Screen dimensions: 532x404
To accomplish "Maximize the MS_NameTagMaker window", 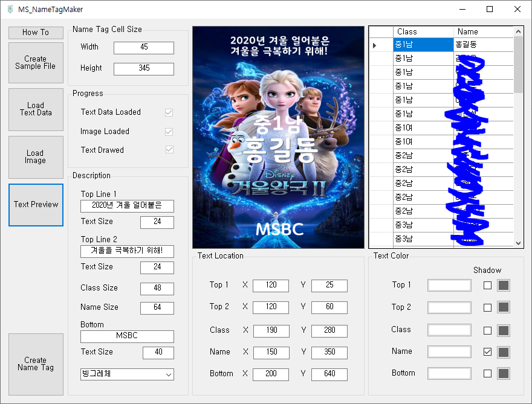I will [x=490, y=9].
